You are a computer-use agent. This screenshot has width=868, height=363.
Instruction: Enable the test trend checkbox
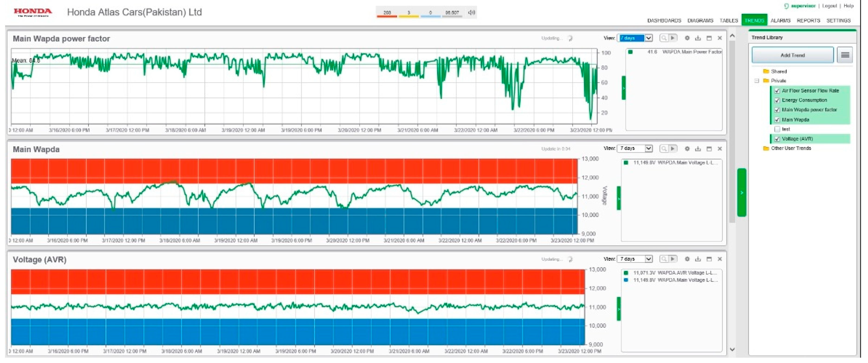click(777, 129)
